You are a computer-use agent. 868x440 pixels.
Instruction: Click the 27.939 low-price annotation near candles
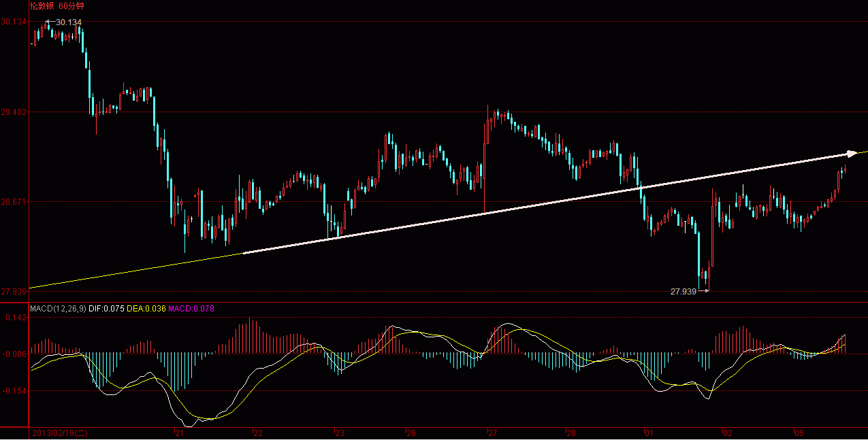[684, 291]
